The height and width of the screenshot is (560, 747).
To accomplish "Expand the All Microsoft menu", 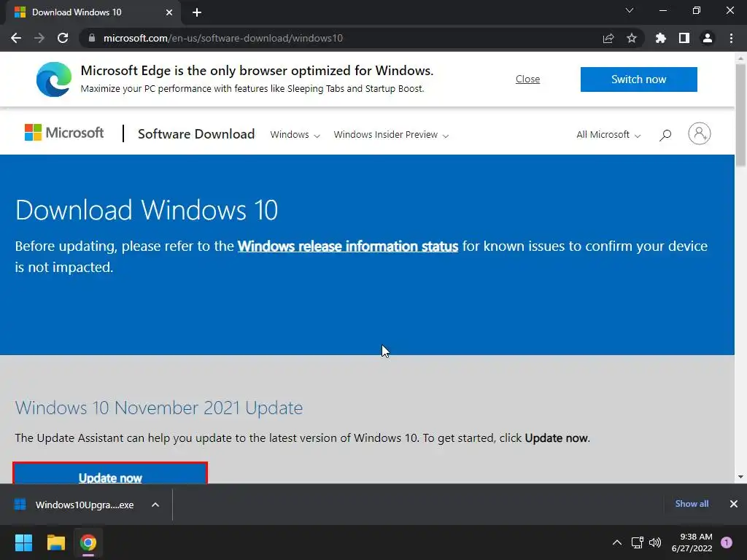I will [608, 135].
